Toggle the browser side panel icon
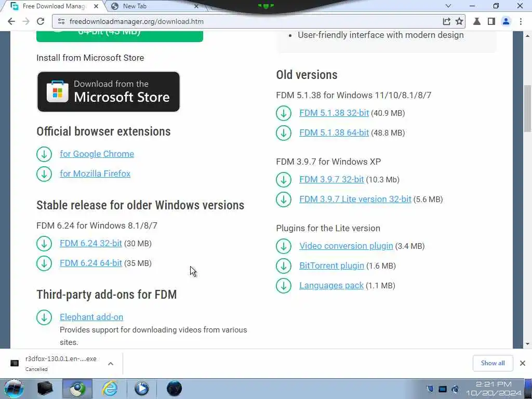The width and height of the screenshot is (532, 399). coord(491,21)
